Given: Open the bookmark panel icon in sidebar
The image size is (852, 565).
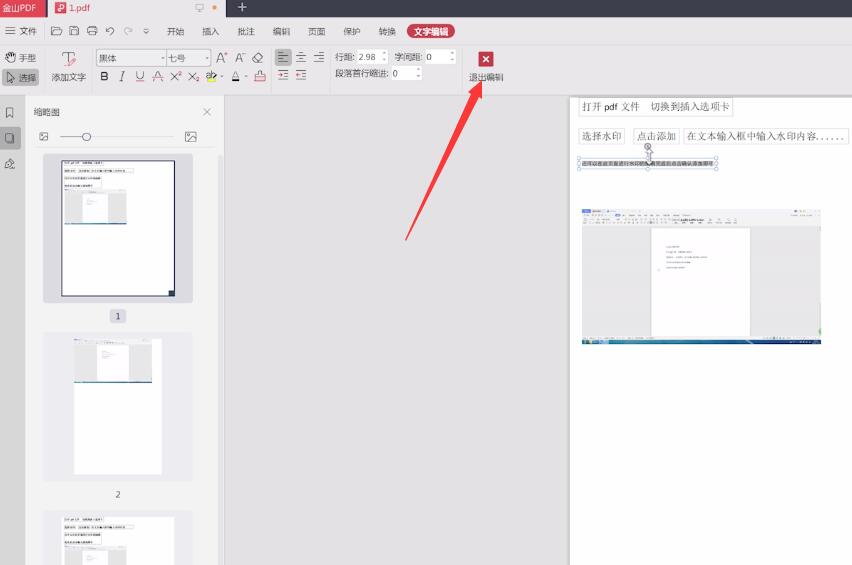Looking at the screenshot, I should click(x=10, y=112).
